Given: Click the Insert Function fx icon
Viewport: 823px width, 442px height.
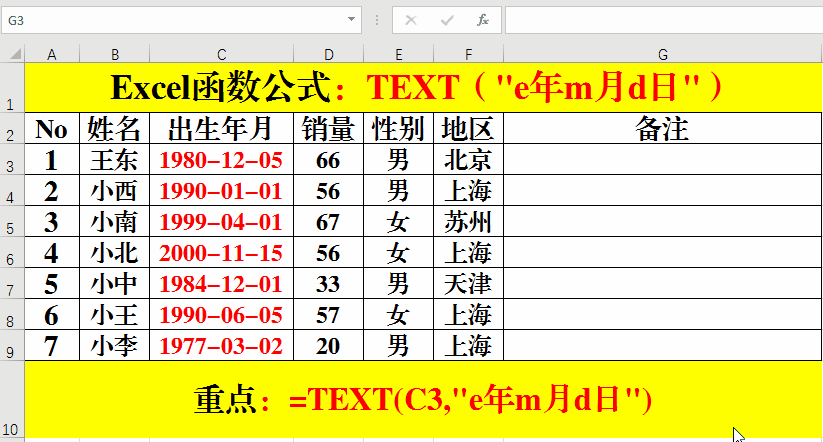Looking at the screenshot, I should pos(482,20).
